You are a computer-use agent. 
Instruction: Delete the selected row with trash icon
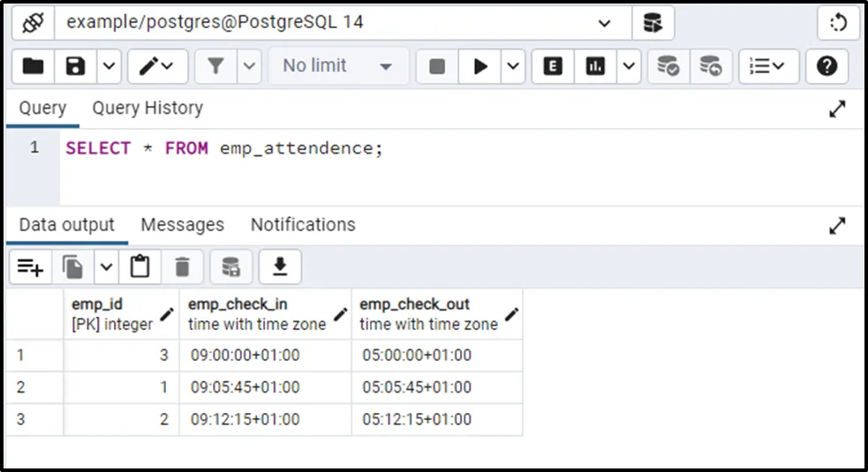click(183, 266)
